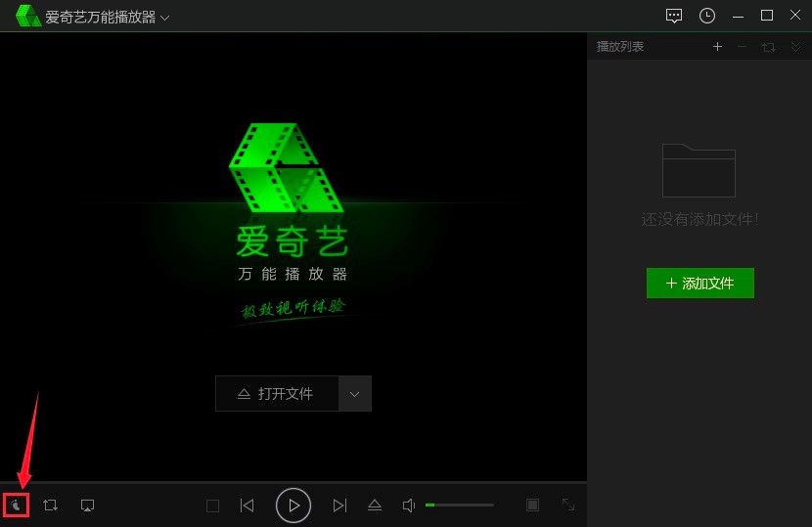The image size is (812, 527).
Task: Expand the dropdown arrow beside 打开文件
Action: point(355,394)
